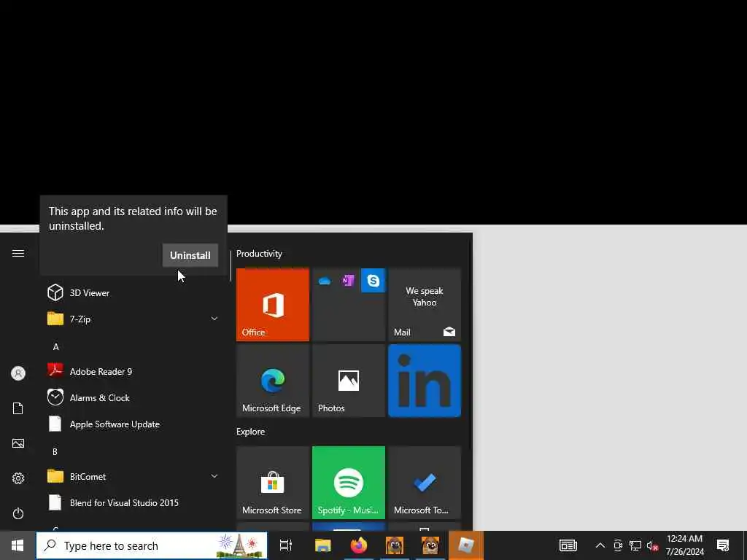This screenshot has height=560, width=747.
Task: Open the Action Center notifications icon
Action: click(723, 545)
